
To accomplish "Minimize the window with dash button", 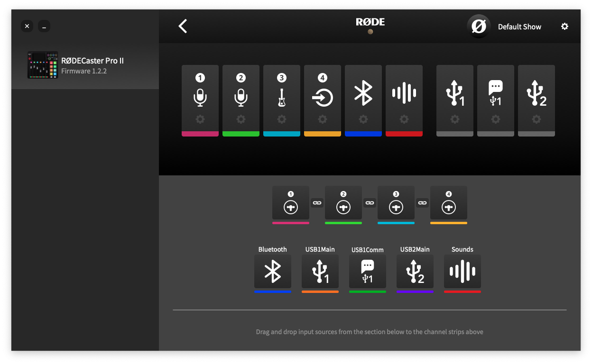I will 44,26.
